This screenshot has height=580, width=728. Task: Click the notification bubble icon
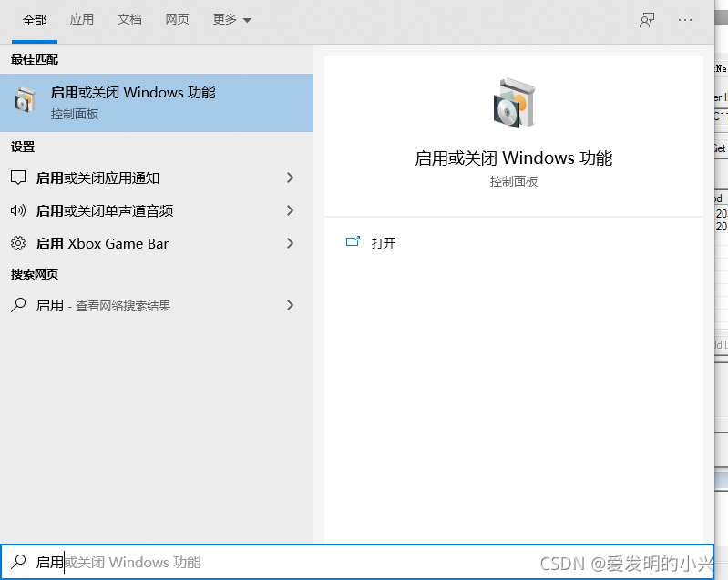coord(18,178)
